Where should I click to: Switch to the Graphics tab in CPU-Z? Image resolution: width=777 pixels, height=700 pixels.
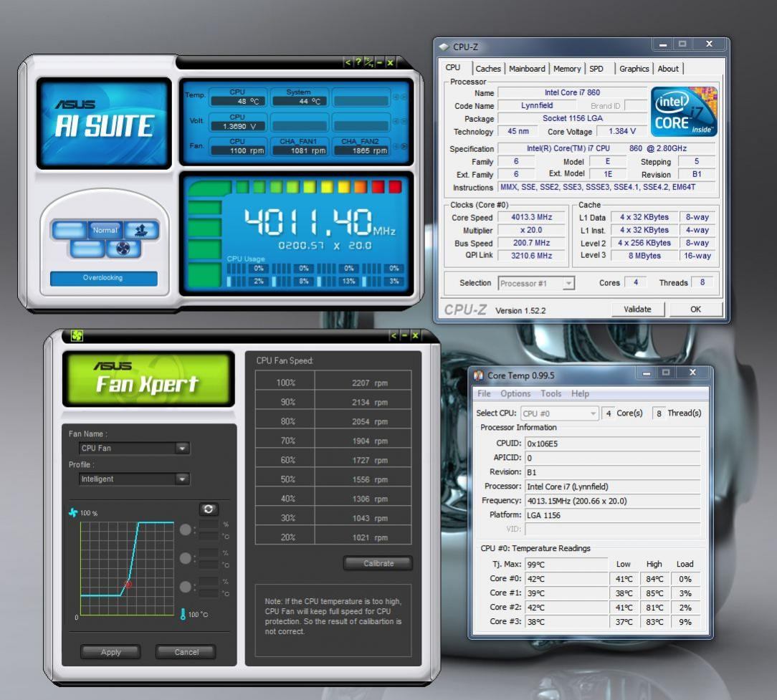pos(634,69)
